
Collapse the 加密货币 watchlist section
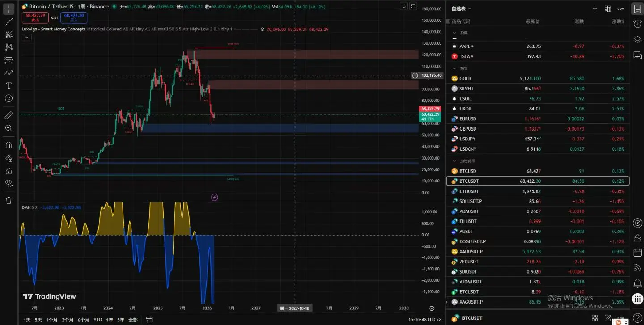[x=455, y=161]
